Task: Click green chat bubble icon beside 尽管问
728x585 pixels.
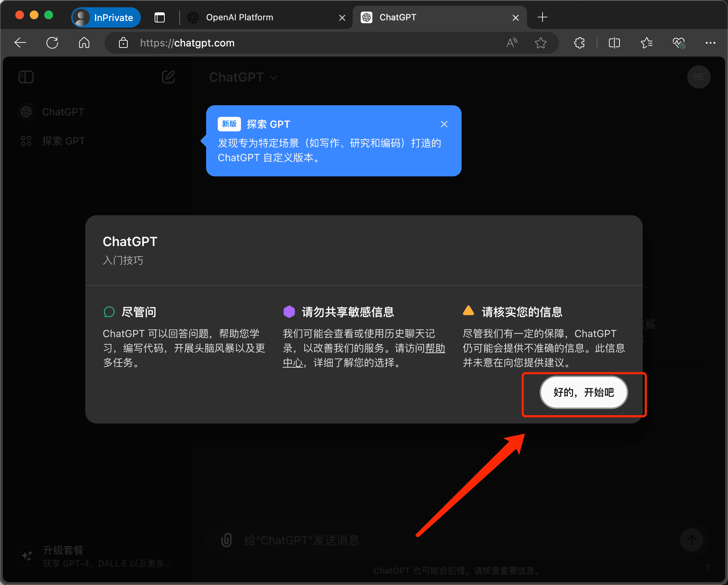Action: pos(109,312)
